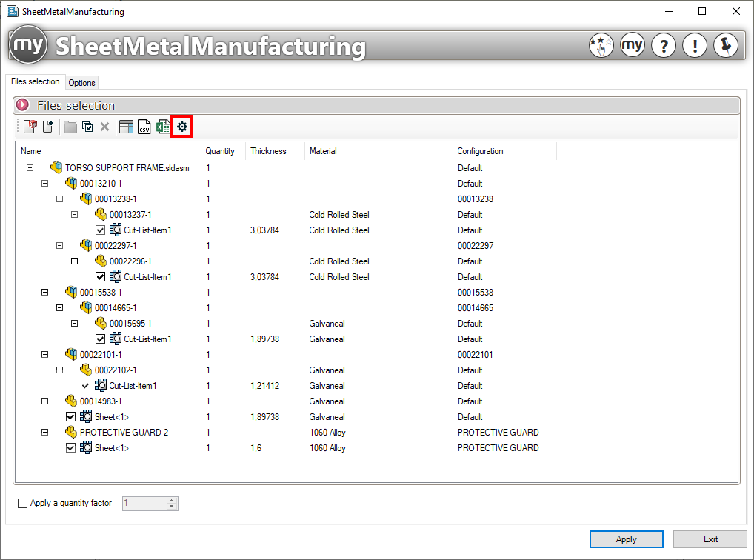The width and height of the screenshot is (754, 560).
Task: Uncheck Sheet<1> under PROTECTIVE GUARD-2
Action: [x=70, y=447]
